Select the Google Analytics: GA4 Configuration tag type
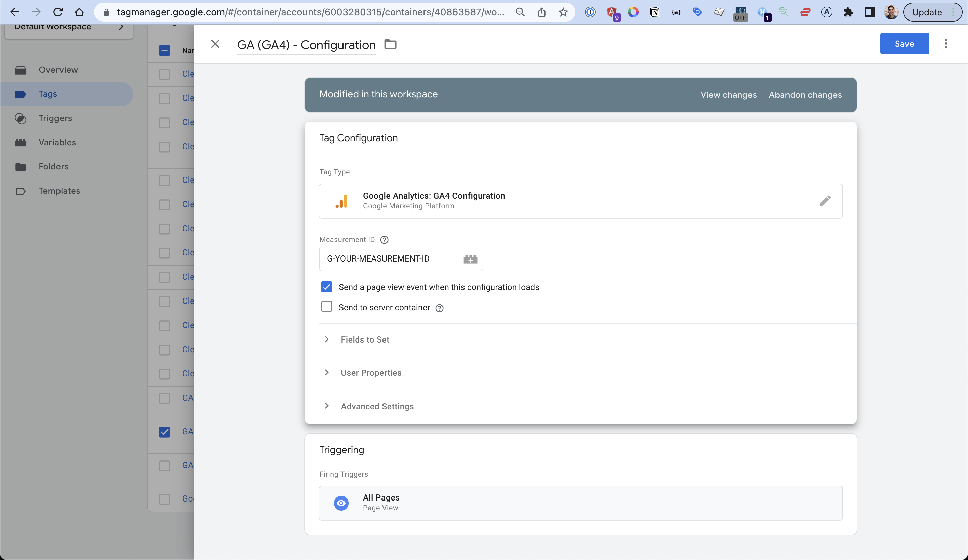The height and width of the screenshot is (560, 968). (580, 201)
